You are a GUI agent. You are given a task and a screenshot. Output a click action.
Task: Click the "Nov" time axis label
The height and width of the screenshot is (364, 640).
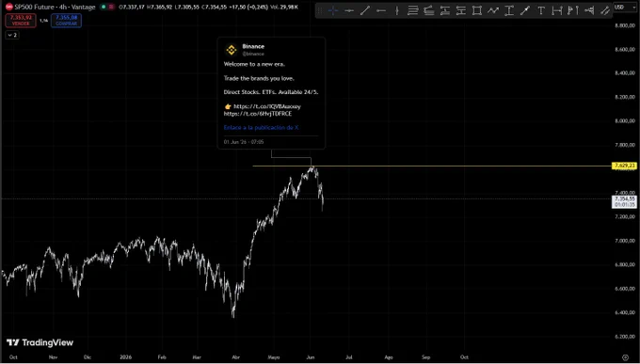click(53, 357)
